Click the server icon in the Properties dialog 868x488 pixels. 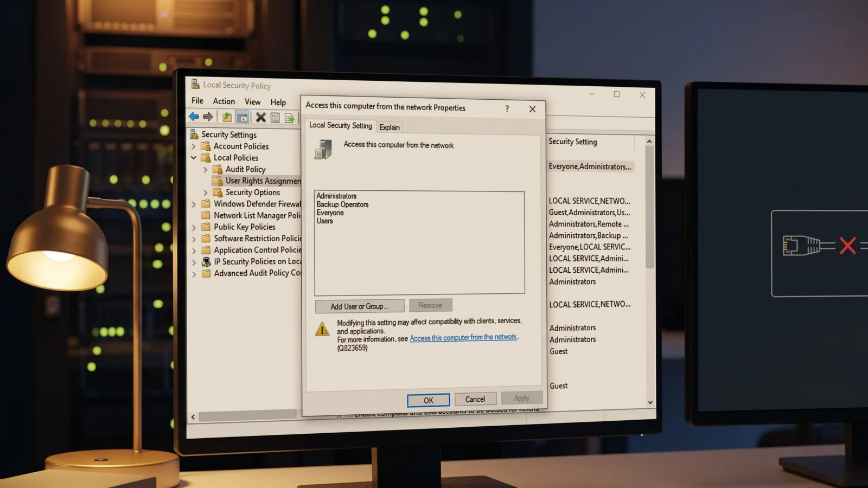click(323, 149)
